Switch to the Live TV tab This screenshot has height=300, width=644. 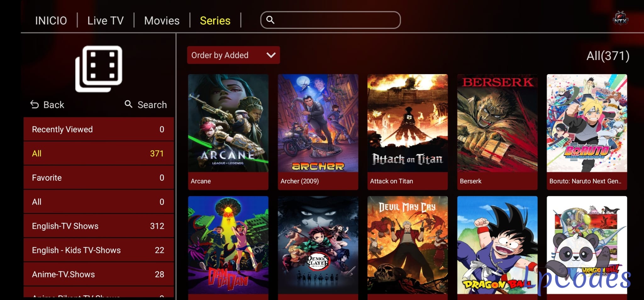click(x=105, y=21)
